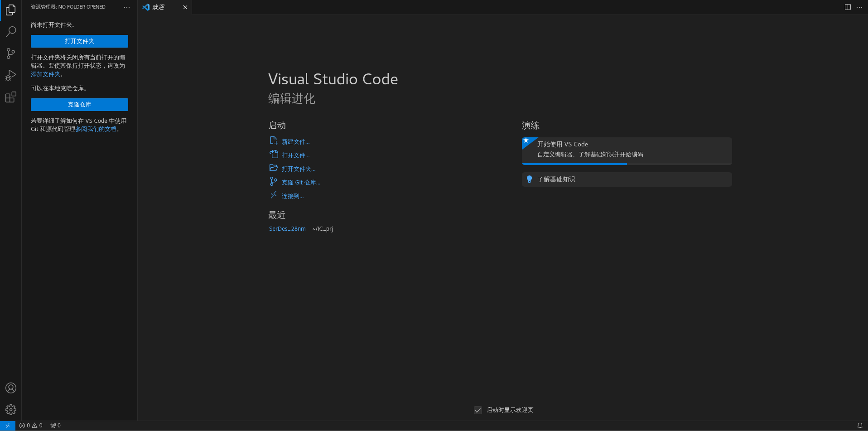Open notifications bell in status bar
Viewport: 868px width, 431px height.
pos(859,426)
